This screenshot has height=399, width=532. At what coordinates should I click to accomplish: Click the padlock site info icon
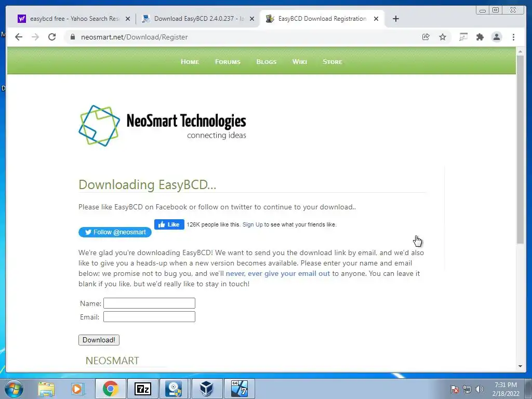pyautogui.click(x=72, y=37)
